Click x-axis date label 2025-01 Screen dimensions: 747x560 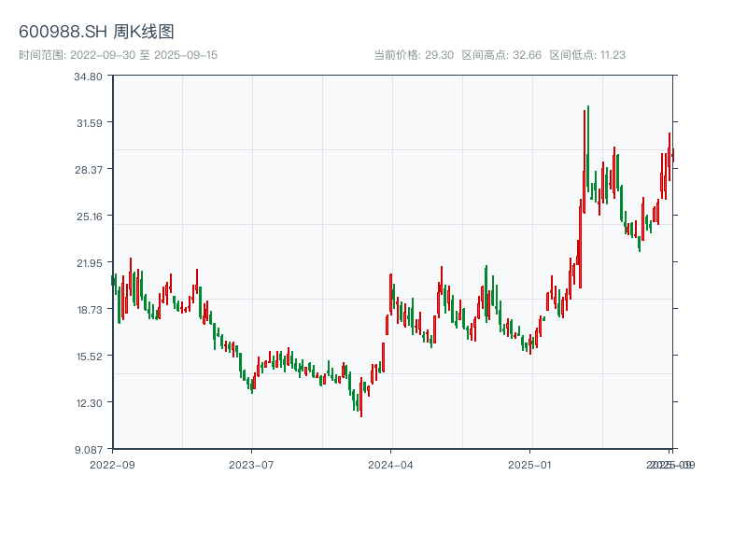pyautogui.click(x=529, y=465)
